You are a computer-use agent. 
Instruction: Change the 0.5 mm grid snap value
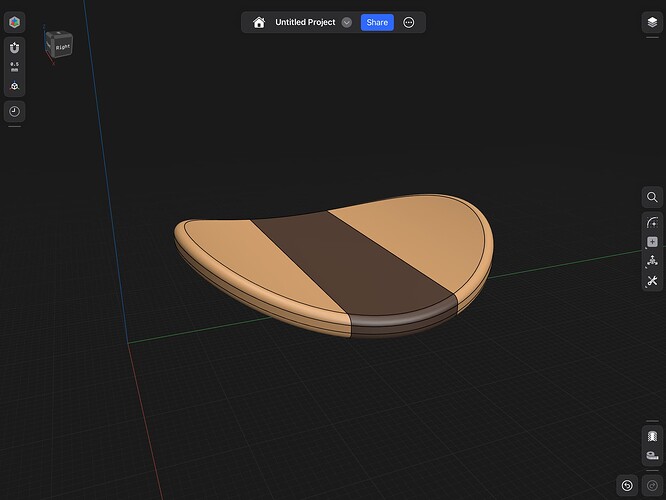tap(14, 67)
